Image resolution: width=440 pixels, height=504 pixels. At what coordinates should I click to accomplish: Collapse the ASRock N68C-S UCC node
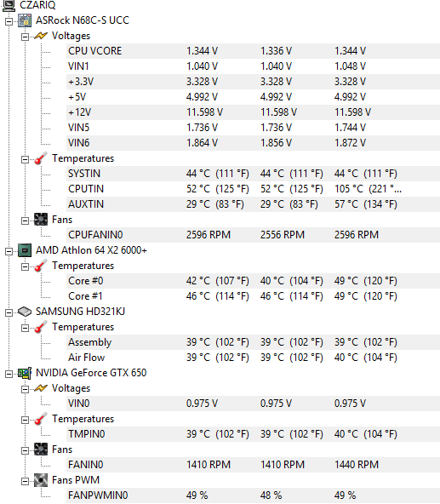[9, 21]
